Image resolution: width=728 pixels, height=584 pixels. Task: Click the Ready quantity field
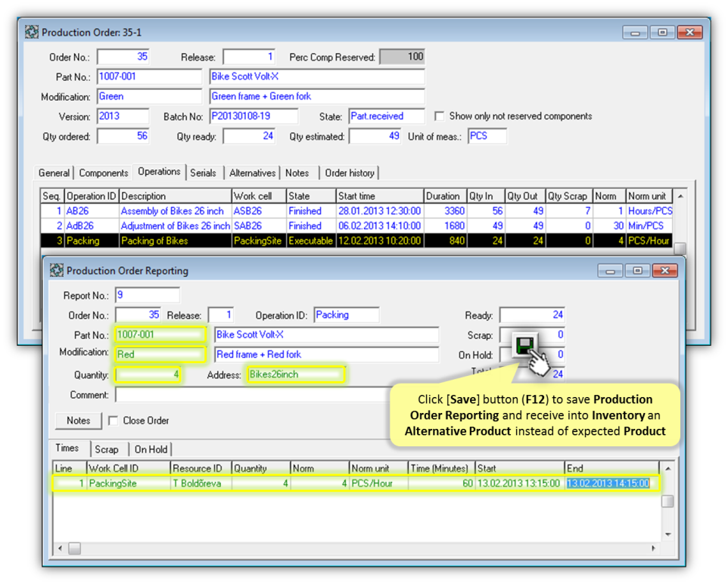(532, 315)
